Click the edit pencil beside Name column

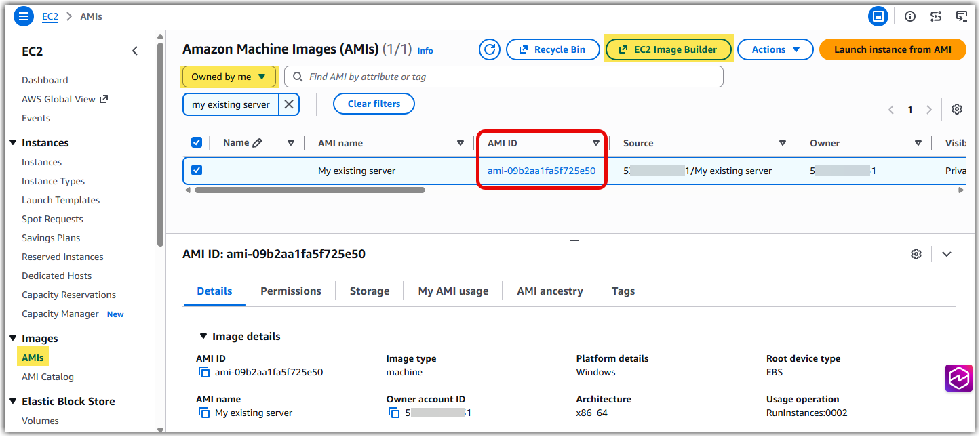click(257, 143)
